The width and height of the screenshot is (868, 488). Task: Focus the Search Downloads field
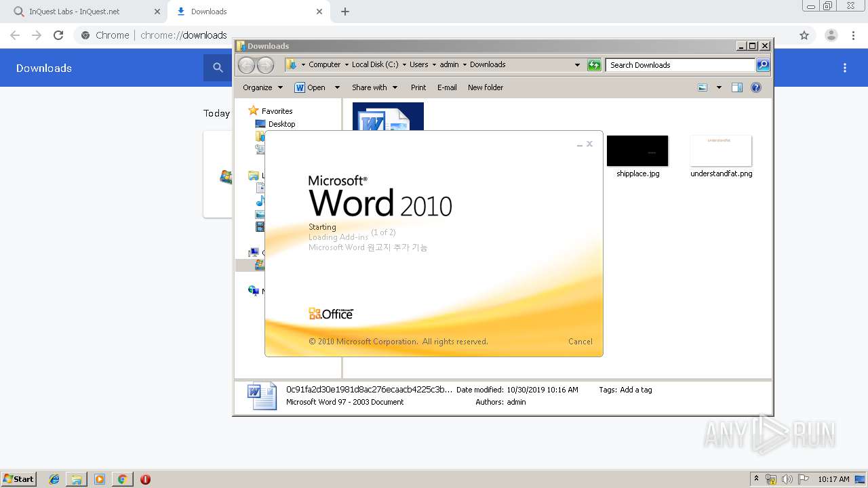pyautogui.click(x=680, y=65)
